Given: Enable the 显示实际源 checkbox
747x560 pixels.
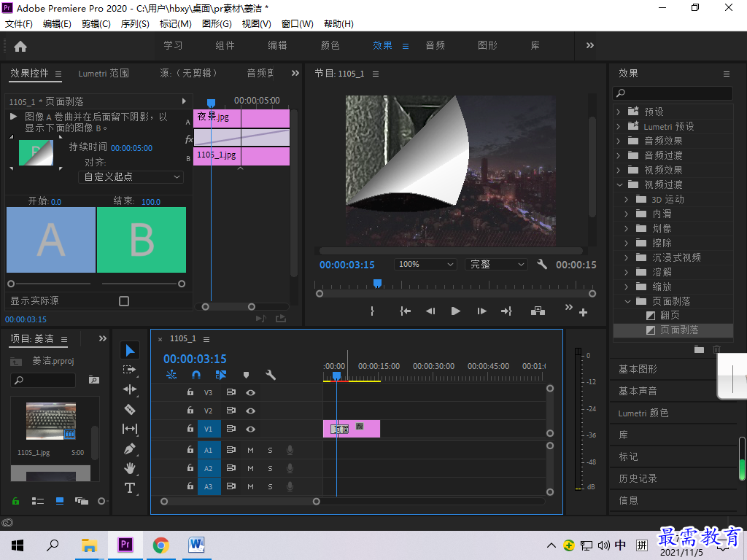Looking at the screenshot, I should point(124,301).
